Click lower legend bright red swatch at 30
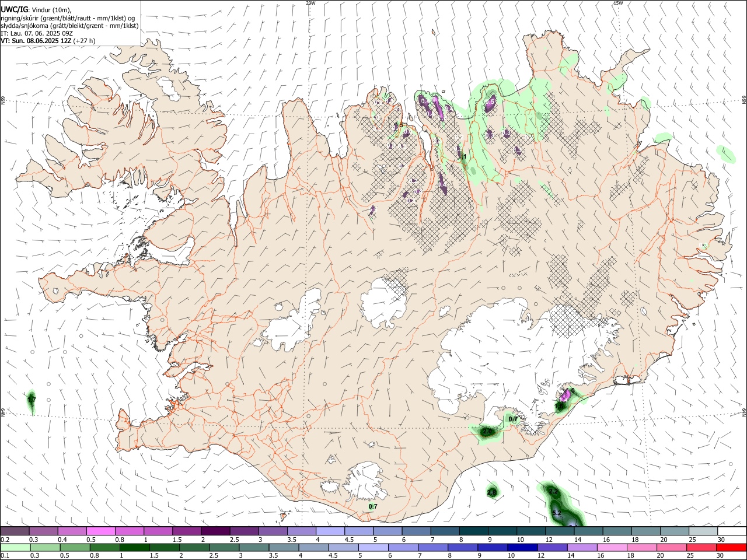 [731, 547]
